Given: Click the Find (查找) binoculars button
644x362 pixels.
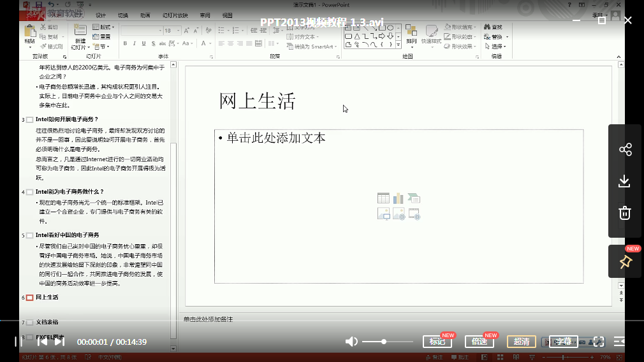Looking at the screenshot, I should click(494, 27).
